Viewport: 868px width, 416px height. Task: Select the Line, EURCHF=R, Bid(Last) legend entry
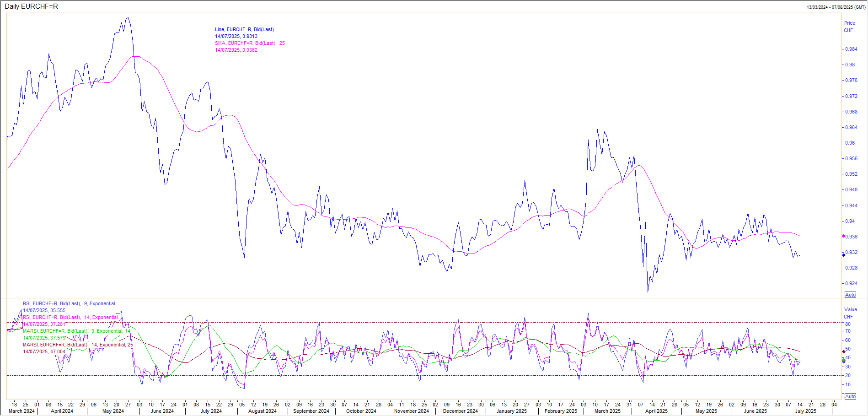click(x=244, y=29)
